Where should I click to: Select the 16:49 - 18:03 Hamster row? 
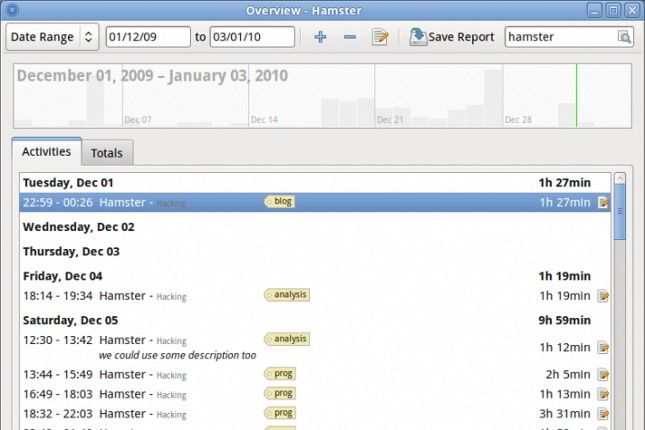(x=315, y=394)
